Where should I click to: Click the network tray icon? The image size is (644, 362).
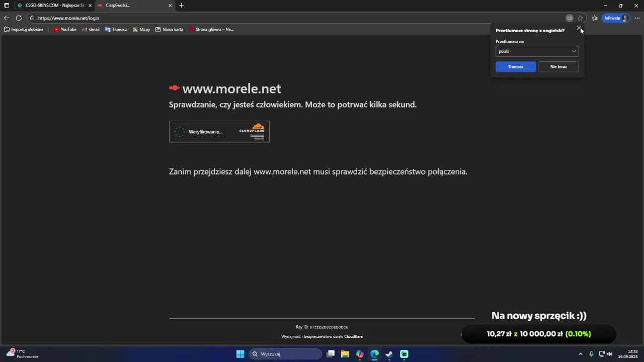tap(602, 354)
